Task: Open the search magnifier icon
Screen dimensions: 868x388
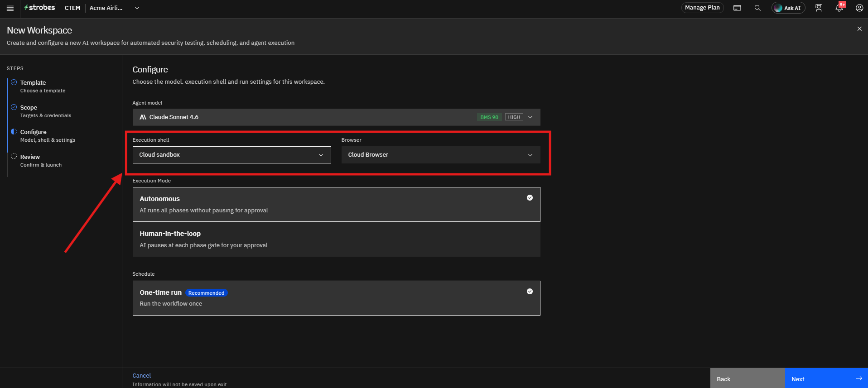Action: click(757, 8)
